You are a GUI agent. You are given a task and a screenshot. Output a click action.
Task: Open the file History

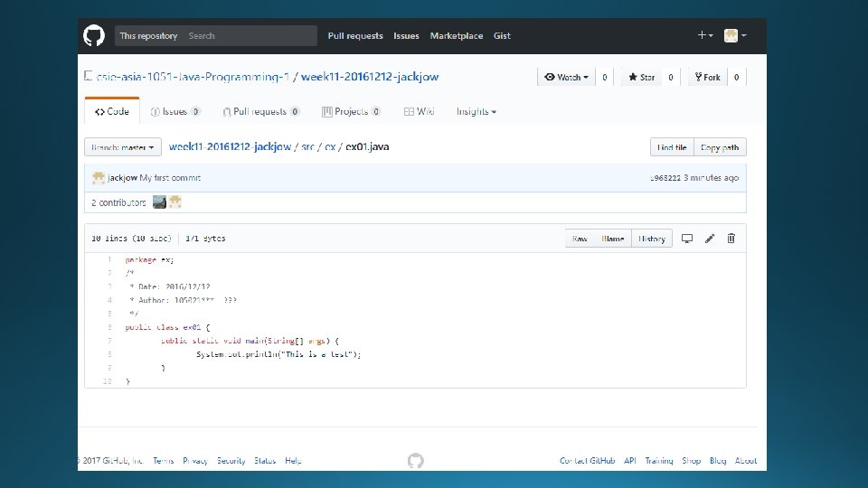click(652, 239)
